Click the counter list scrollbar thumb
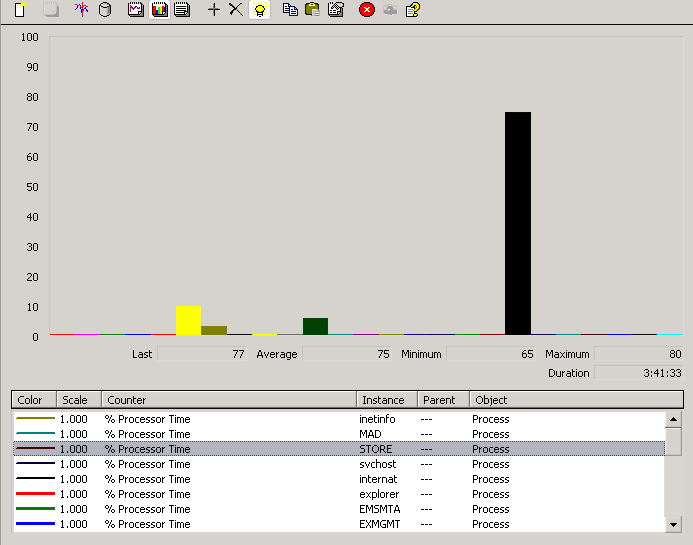Screen dimensions: 693x545 point(673,441)
